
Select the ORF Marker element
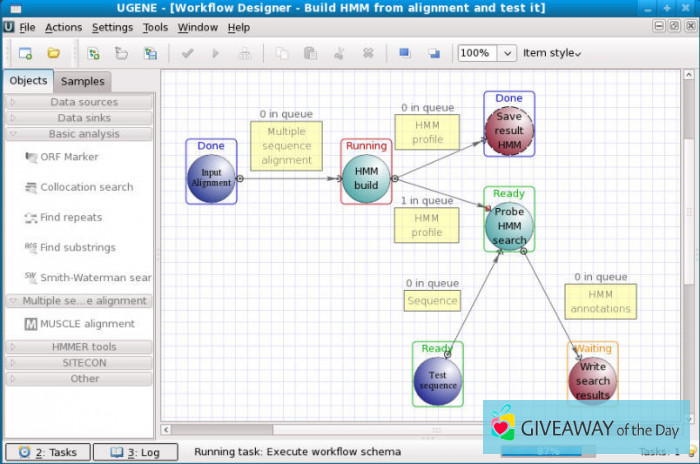point(68,157)
